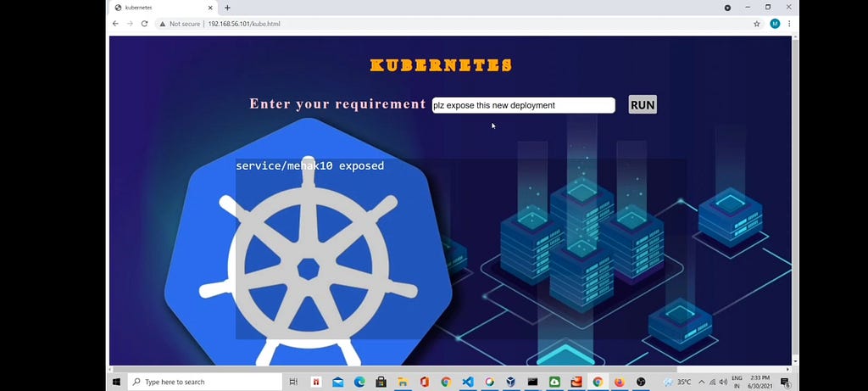Click the weather 35°C widget
The height and width of the screenshot is (391, 868).
[677, 382]
